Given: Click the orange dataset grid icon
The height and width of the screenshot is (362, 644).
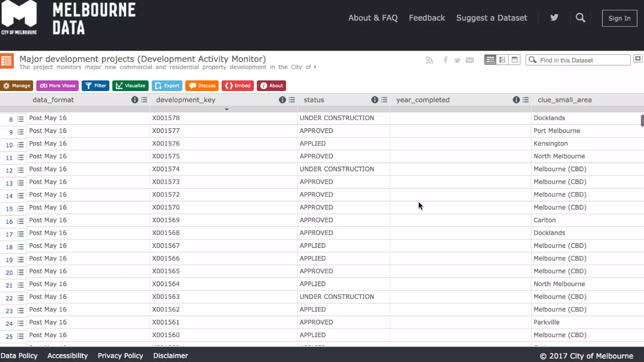Looking at the screenshot, I should (7, 61).
